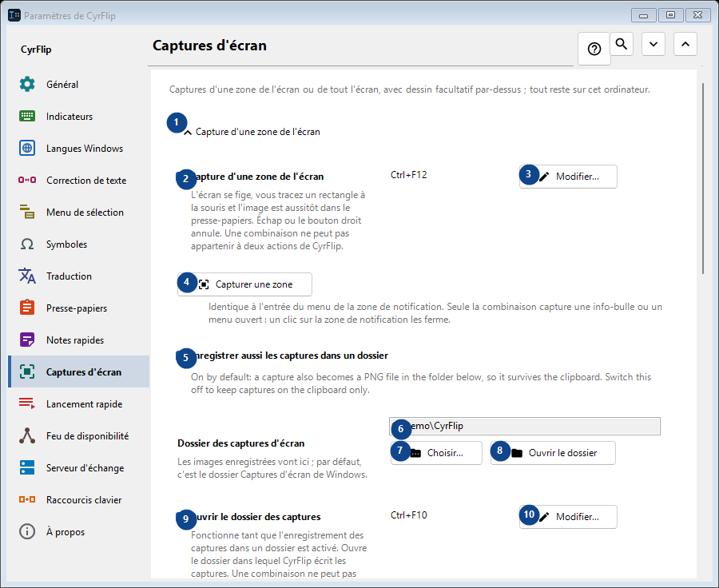This screenshot has height=588, width=719.
Task: Open Langues Windows globe icon
Action: point(27,148)
